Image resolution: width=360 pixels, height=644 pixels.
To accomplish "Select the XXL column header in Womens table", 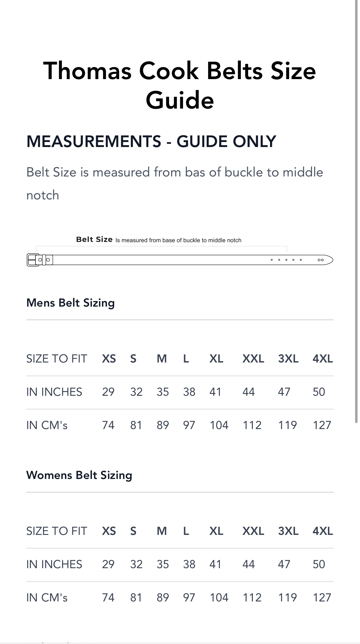I will (253, 531).
